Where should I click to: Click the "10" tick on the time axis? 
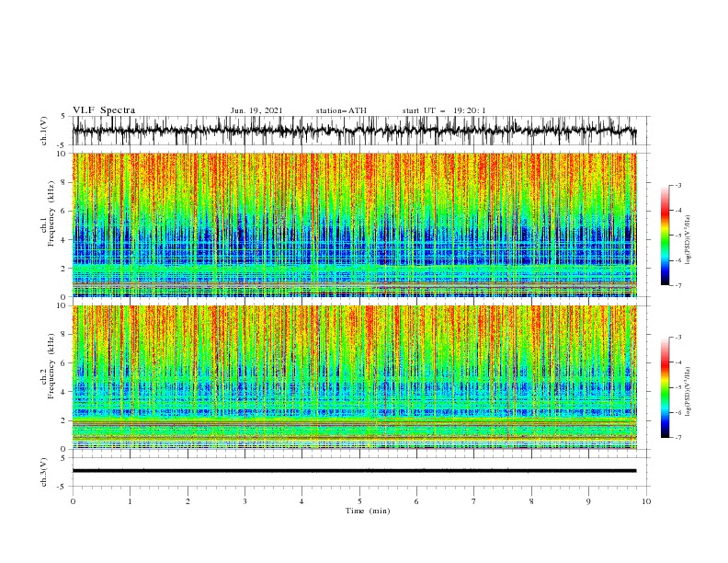point(646,501)
